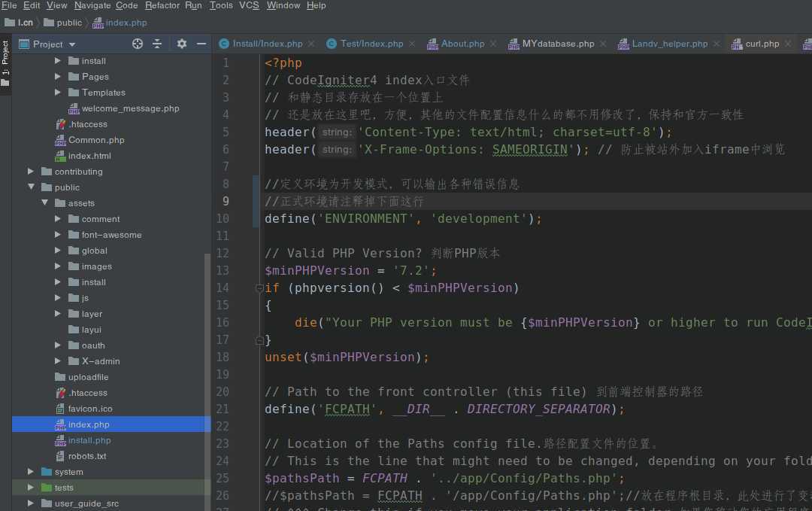This screenshot has width=812, height=511.
Task: Expand the font-awesome folder
Action: coord(57,235)
